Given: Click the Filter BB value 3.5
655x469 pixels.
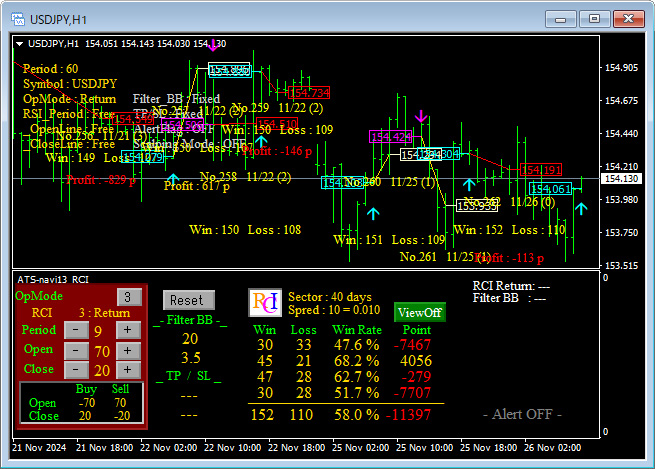Looking at the screenshot, I should pos(190,358).
